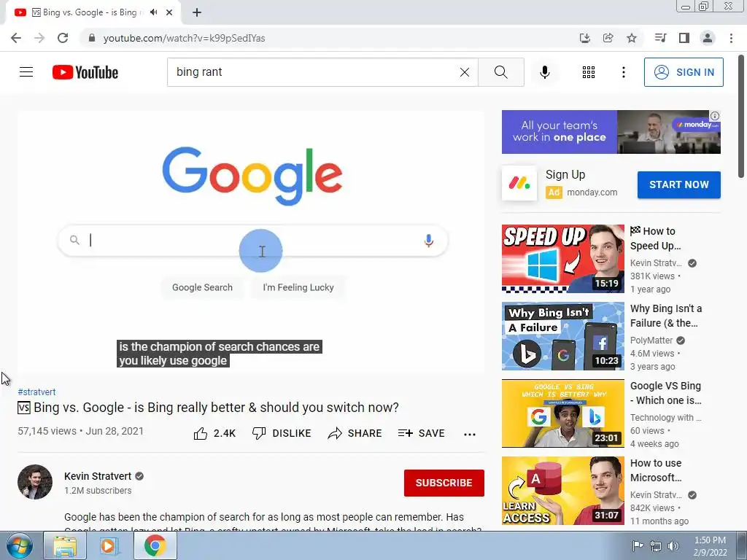The width and height of the screenshot is (747, 560).
Task: Click 57,145 views text
Action: pyautogui.click(x=47, y=431)
